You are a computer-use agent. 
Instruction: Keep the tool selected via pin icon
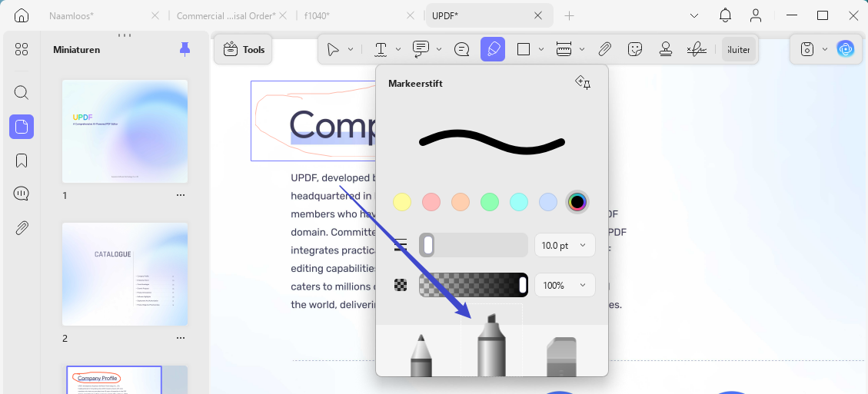click(583, 83)
